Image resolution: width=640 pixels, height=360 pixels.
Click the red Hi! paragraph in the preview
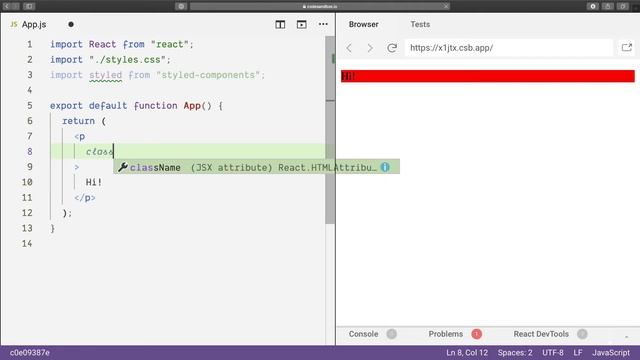point(488,76)
